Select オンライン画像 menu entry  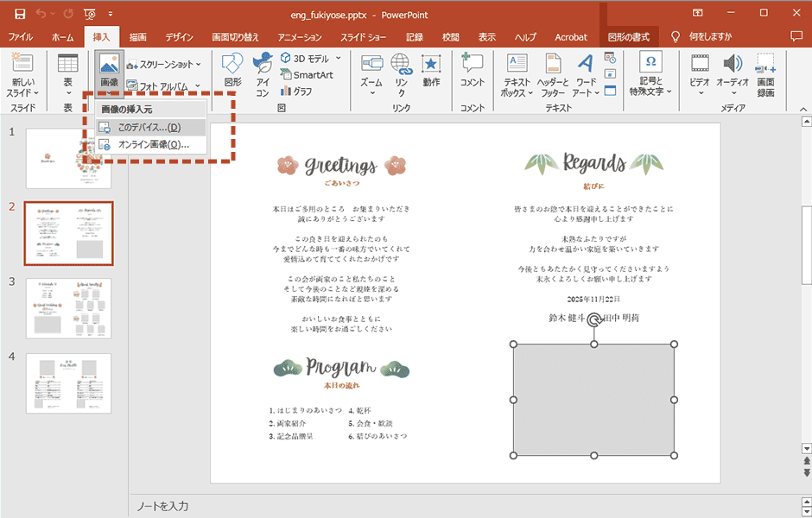pyautogui.click(x=153, y=145)
